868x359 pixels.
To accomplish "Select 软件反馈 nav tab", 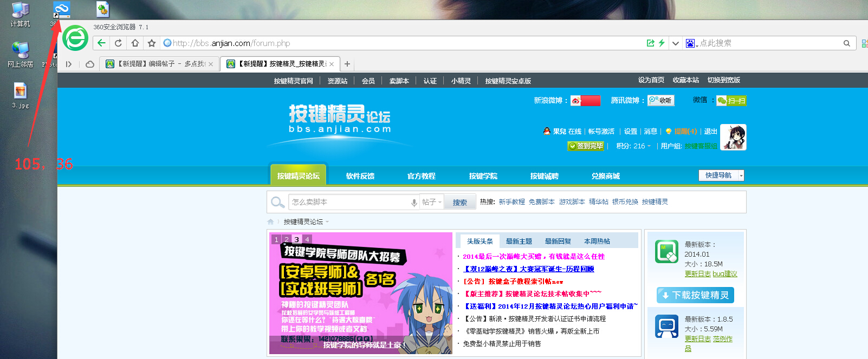I will [360, 176].
